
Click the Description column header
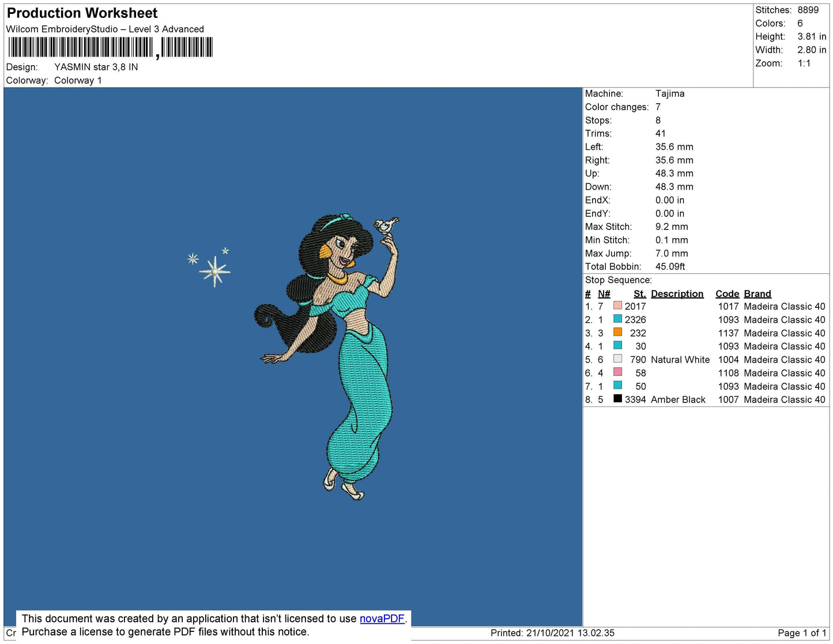tap(677, 293)
